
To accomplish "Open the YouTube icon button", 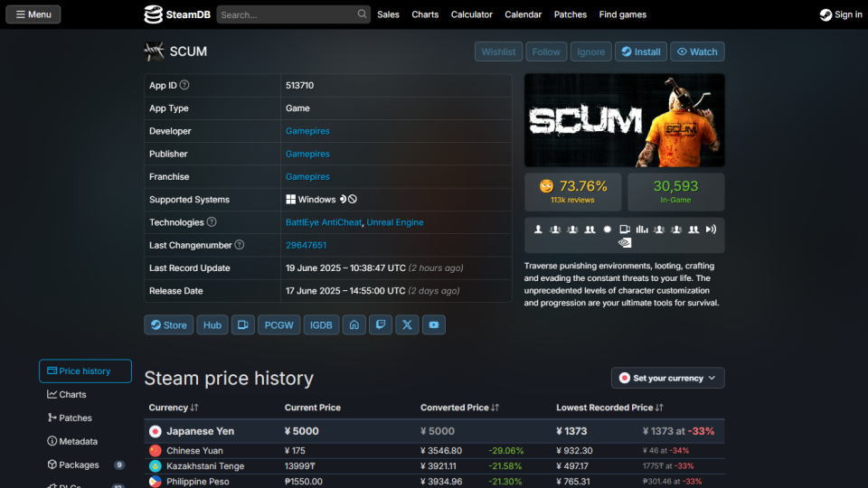I will coord(434,324).
